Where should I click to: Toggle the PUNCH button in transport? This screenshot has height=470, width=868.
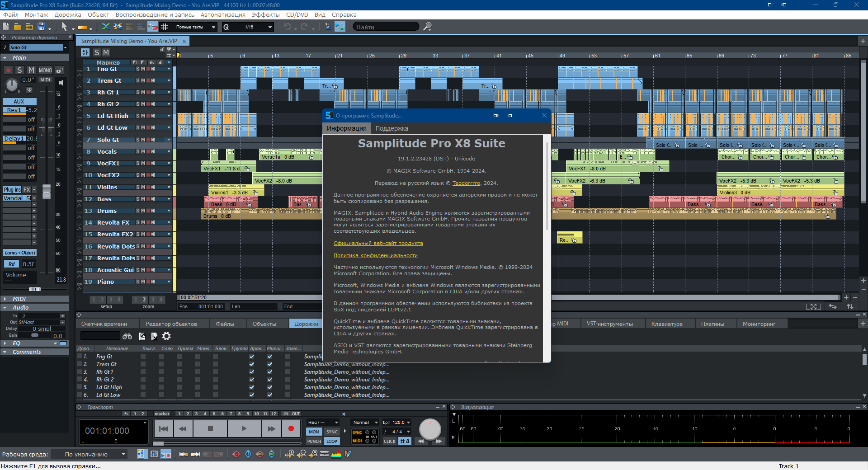314,442
